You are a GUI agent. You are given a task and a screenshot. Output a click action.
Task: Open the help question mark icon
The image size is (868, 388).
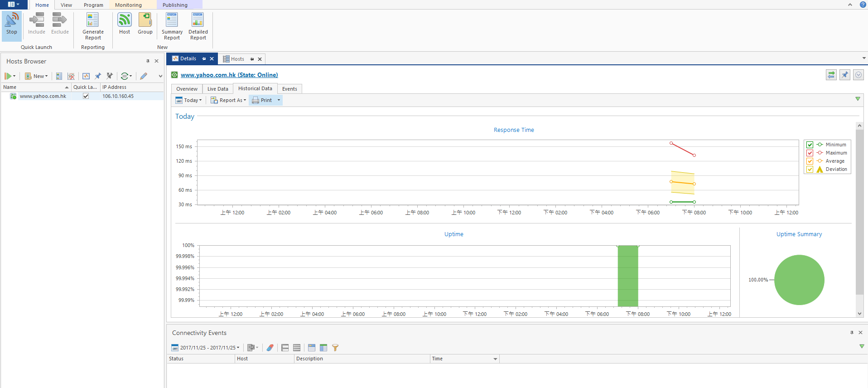point(863,5)
